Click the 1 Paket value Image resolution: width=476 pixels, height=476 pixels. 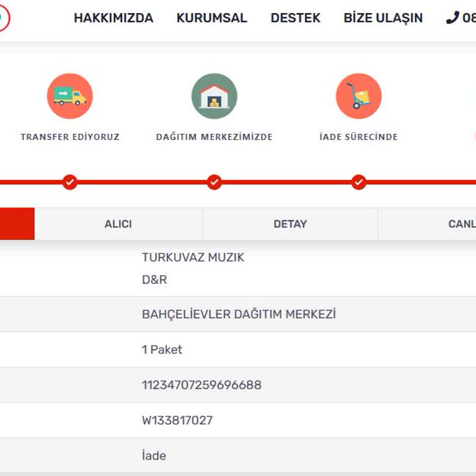(x=162, y=350)
